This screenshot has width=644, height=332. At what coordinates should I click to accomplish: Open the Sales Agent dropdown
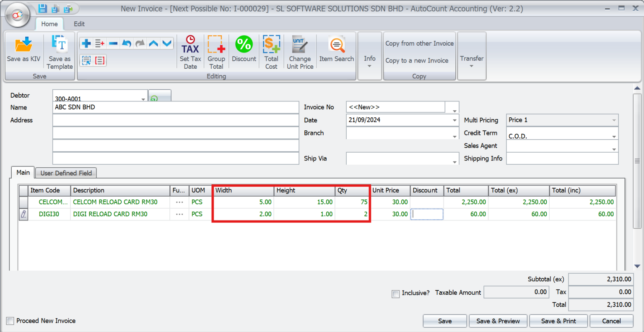(x=614, y=149)
